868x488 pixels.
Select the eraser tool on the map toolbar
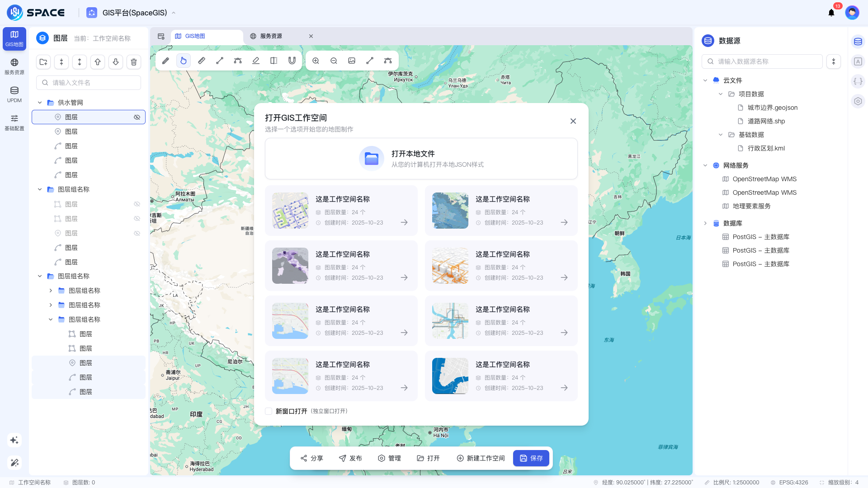coord(256,61)
